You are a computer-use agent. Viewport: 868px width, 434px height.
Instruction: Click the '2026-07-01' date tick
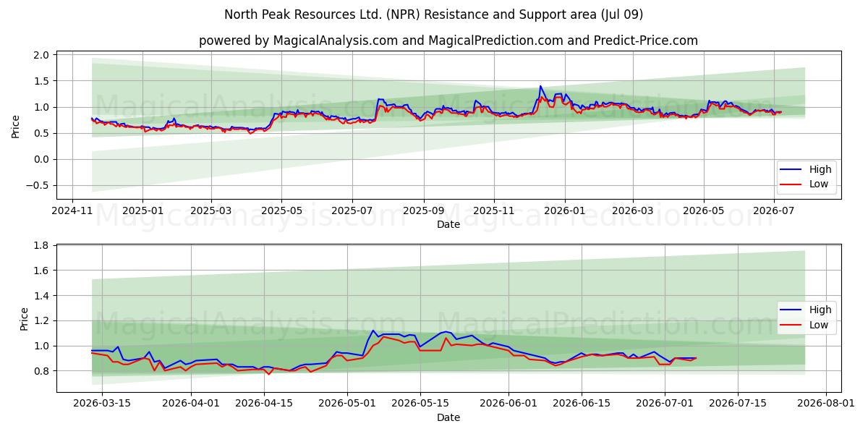point(665,403)
